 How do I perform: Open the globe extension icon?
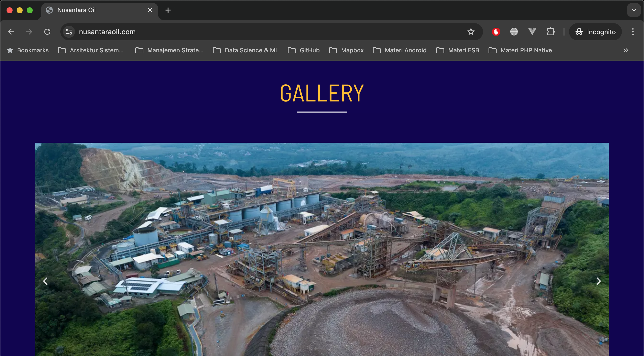coord(514,32)
